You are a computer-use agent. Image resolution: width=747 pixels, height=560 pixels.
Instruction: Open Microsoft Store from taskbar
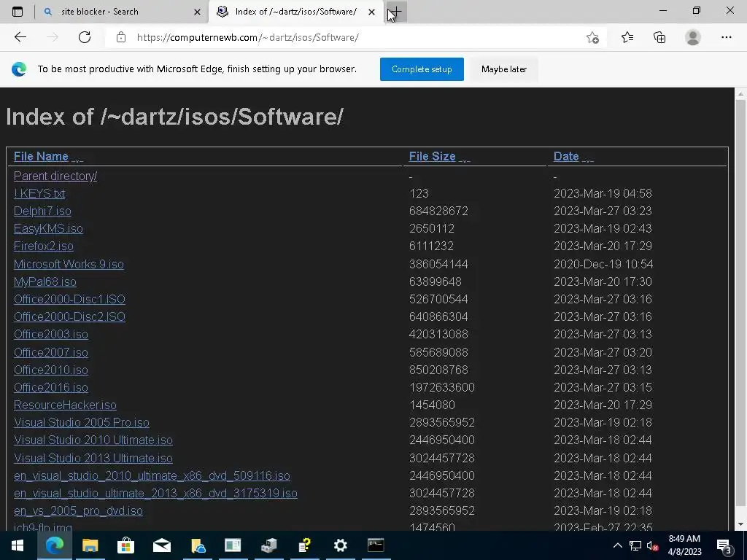tap(125, 545)
